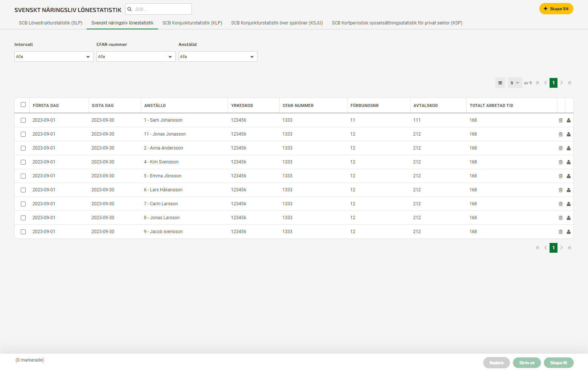This screenshot has height=374, width=588.
Task: Open the hamburger list menu icon
Action: point(500,83)
